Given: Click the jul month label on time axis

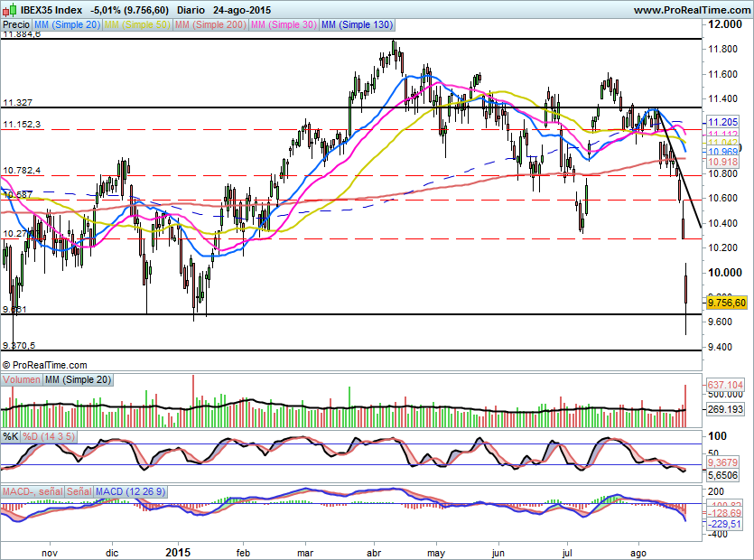Looking at the screenshot, I should (567, 554).
